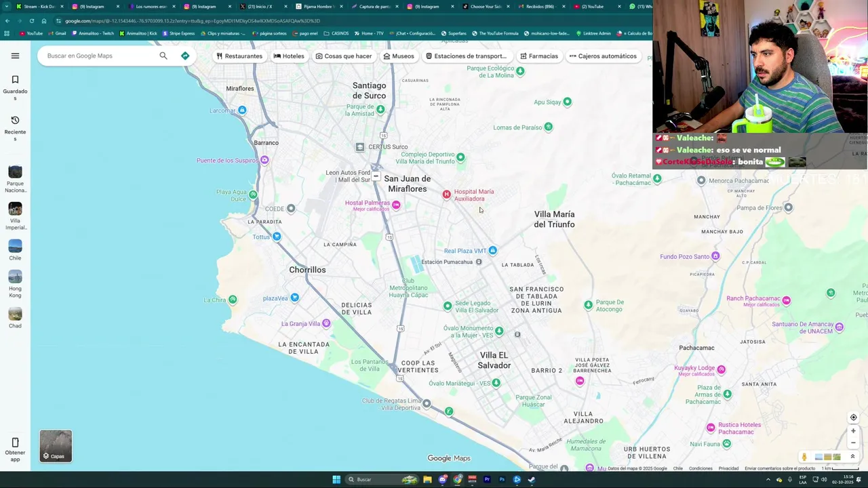Open the Google Maps hamburger menu

click(x=15, y=56)
